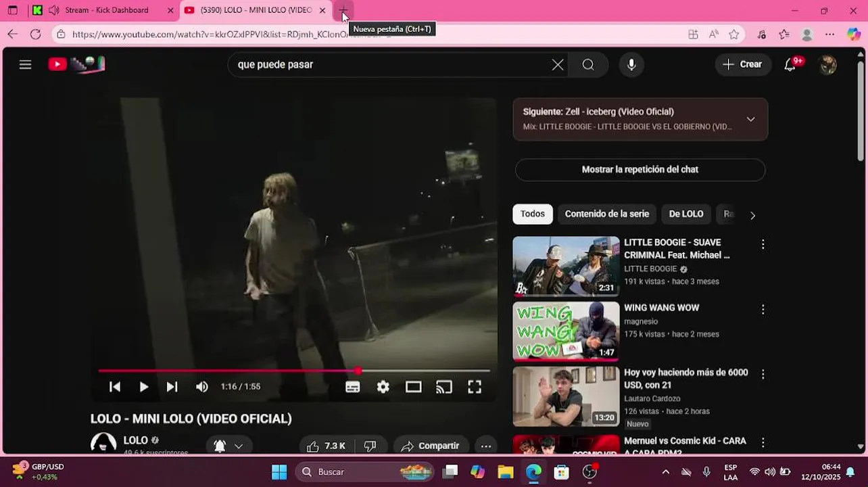Open options for 6000 USD video
The width and height of the screenshot is (868, 487).
(763, 375)
